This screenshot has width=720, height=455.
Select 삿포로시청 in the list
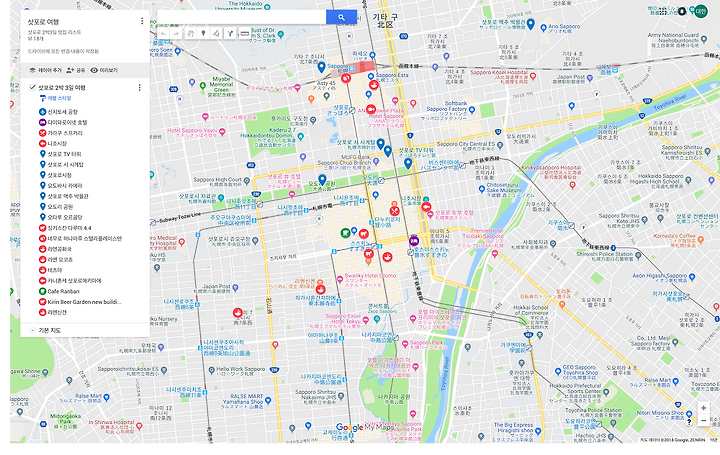tap(60, 175)
